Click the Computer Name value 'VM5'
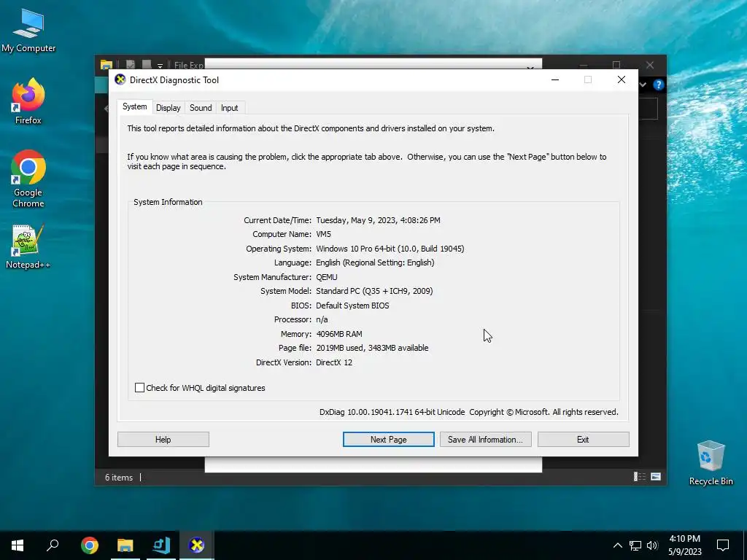This screenshot has height=560, width=747. (323, 234)
